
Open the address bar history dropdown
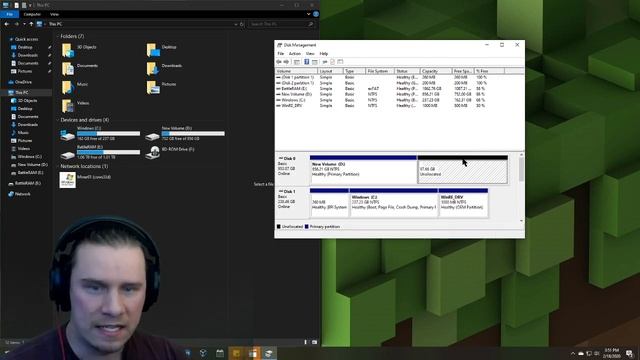pos(236,24)
